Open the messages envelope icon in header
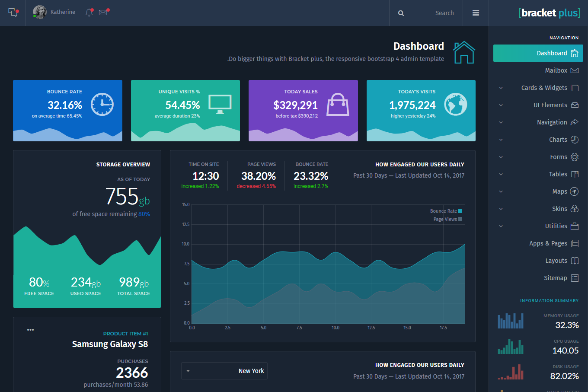This screenshot has width=588, height=392. click(x=103, y=13)
